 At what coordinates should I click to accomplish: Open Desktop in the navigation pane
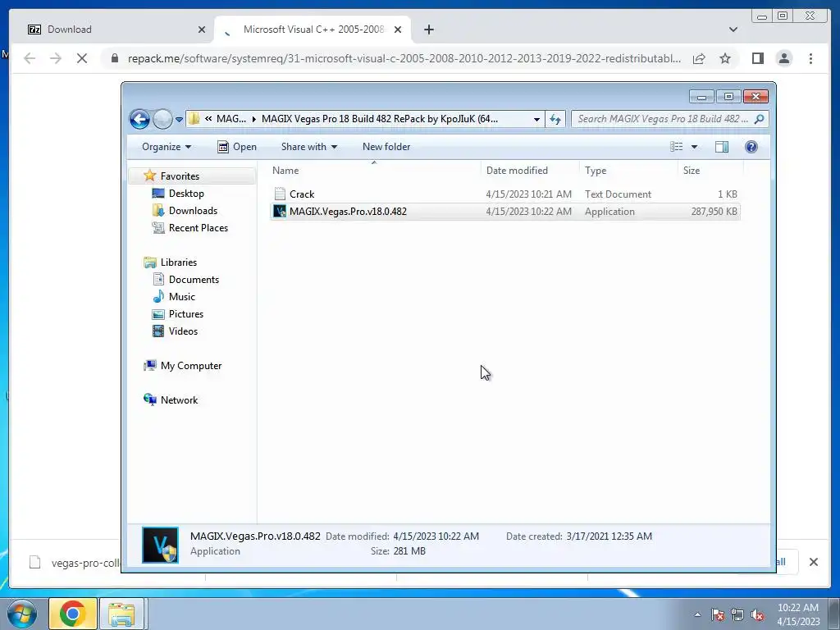(x=186, y=194)
